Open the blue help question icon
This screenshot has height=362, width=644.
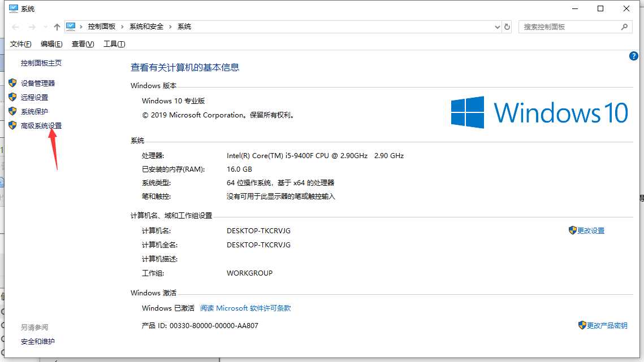click(633, 56)
